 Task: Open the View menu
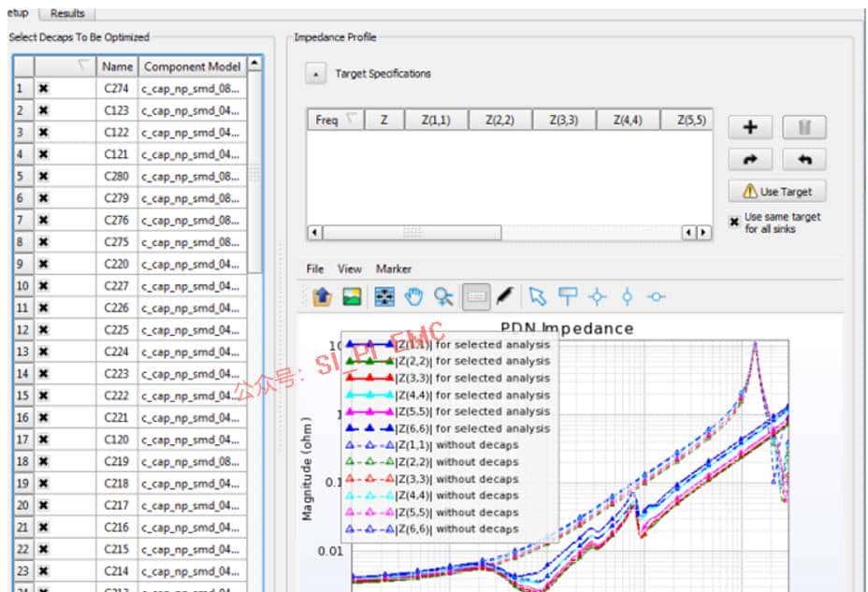point(350,268)
